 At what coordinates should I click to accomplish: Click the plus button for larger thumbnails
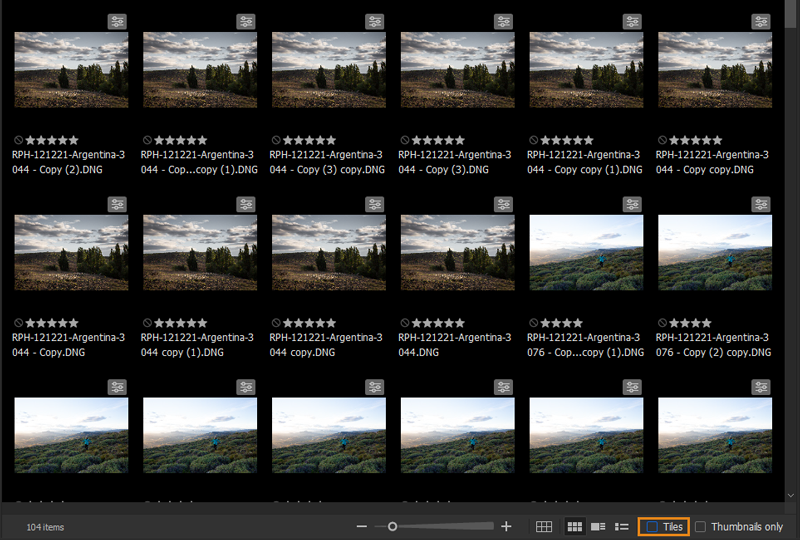pyautogui.click(x=506, y=527)
